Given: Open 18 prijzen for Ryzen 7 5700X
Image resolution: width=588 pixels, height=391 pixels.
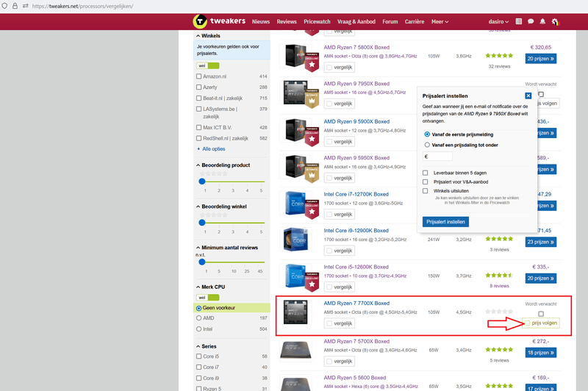Looking at the screenshot, I should [x=541, y=352].
